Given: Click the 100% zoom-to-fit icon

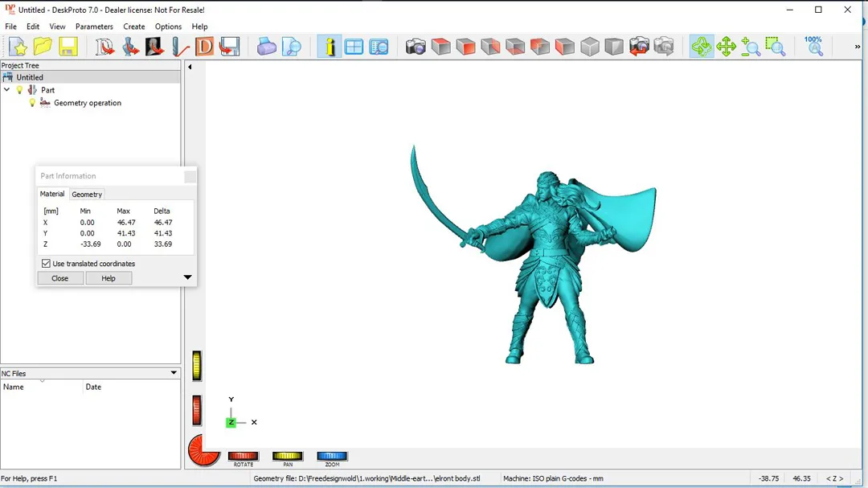Looking at the screenshot, I should (813, 47).
